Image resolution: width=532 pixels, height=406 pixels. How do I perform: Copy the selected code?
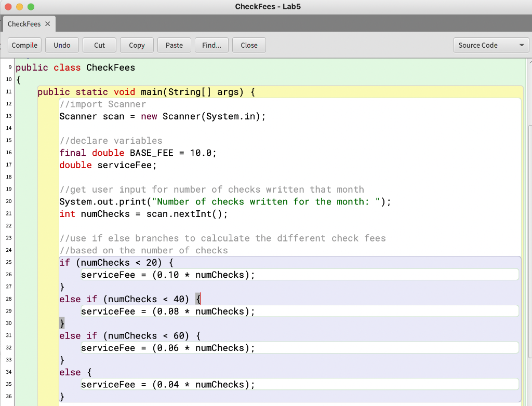(136, 45)
